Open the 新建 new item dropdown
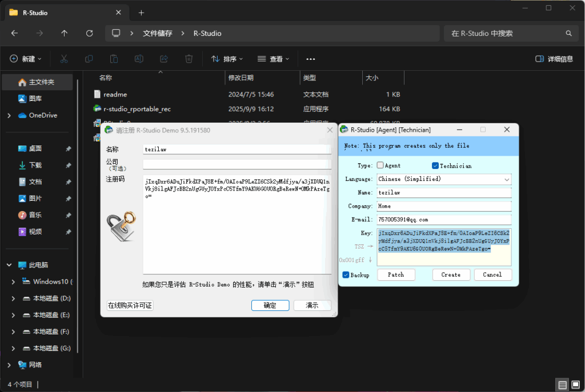The image size is (585, 392). click(x=25, y=59)
